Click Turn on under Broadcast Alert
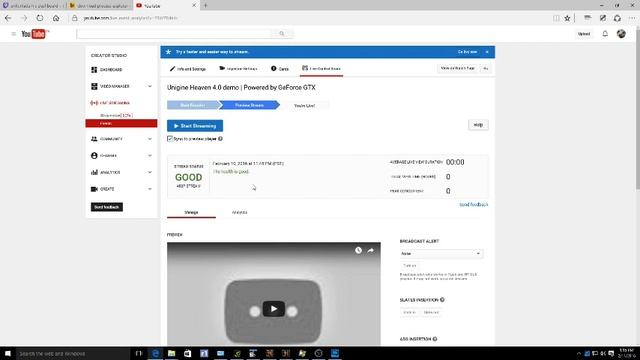 tap(409, 266)
